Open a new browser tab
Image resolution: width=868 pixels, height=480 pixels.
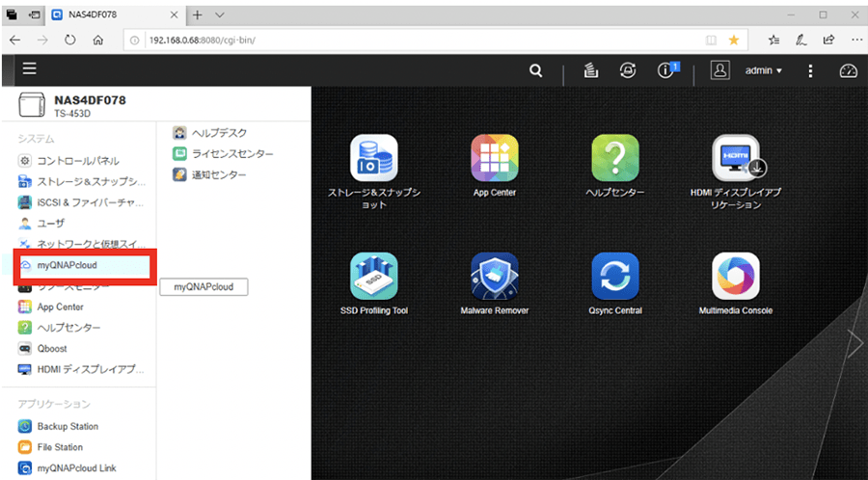coord(197,14)
